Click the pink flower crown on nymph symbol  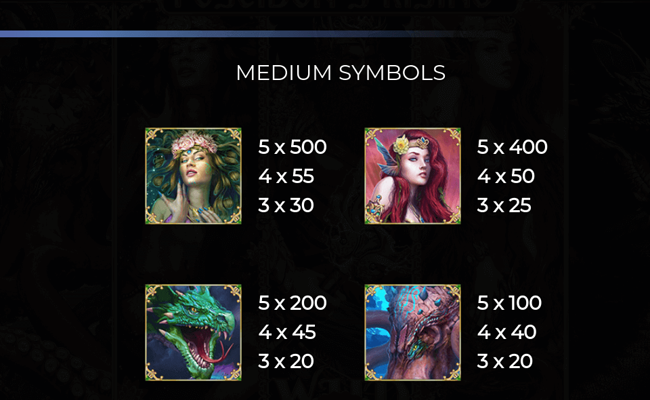(194, 143)
